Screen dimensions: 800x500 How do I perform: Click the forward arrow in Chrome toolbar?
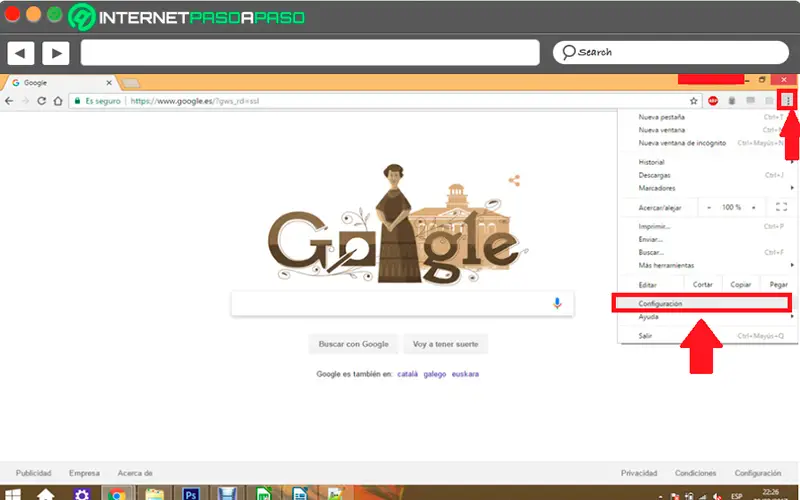[x=26, y=101]
